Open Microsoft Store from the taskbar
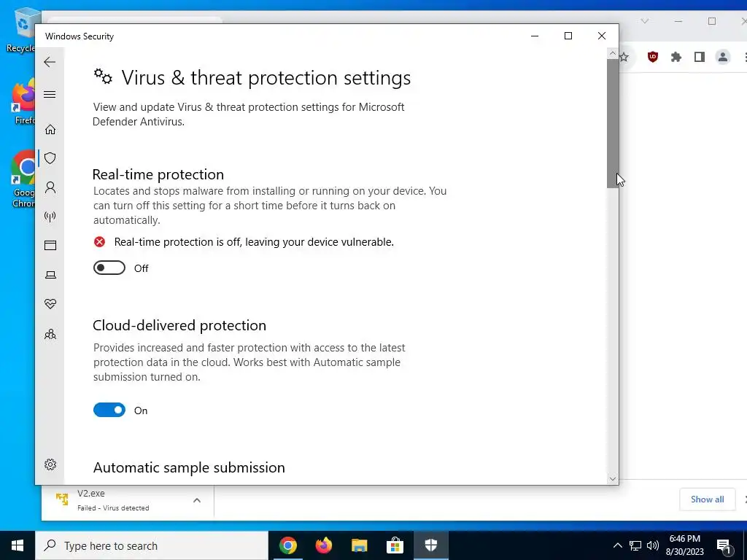The image size is (747, 560). pyautogui.click(x=395, y=545)
